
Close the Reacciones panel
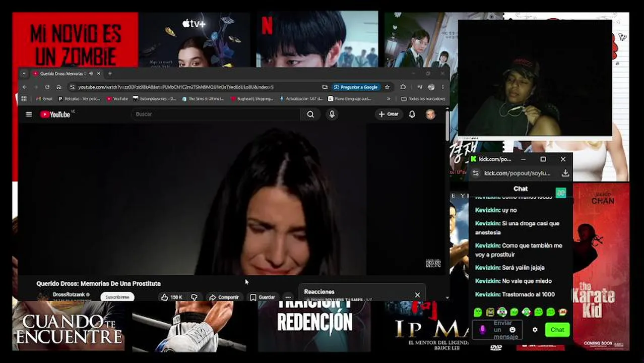click(x=417, y=295)
